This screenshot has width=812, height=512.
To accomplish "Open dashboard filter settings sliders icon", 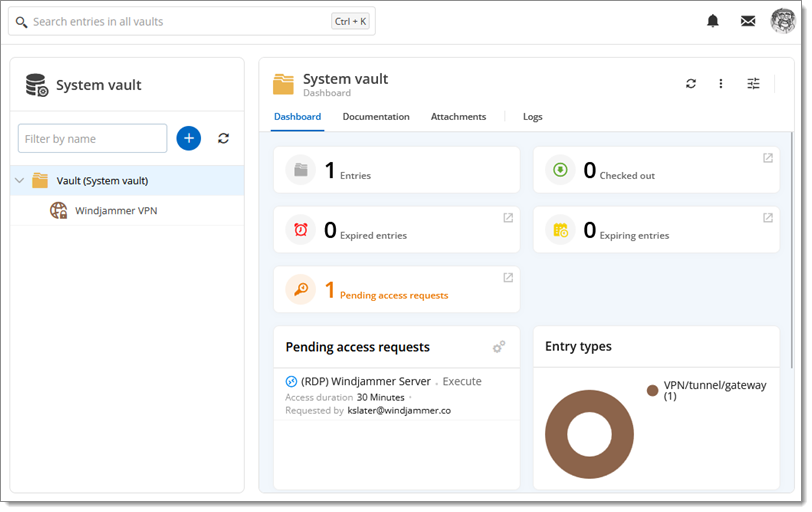I will pyautogui.click(x=754, y=84).
